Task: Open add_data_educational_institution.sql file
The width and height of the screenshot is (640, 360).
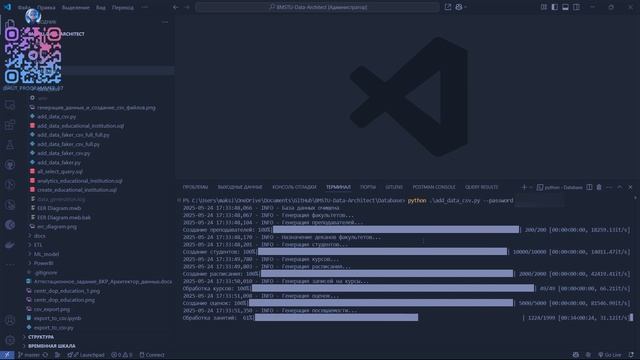Action: click(80, 126)
